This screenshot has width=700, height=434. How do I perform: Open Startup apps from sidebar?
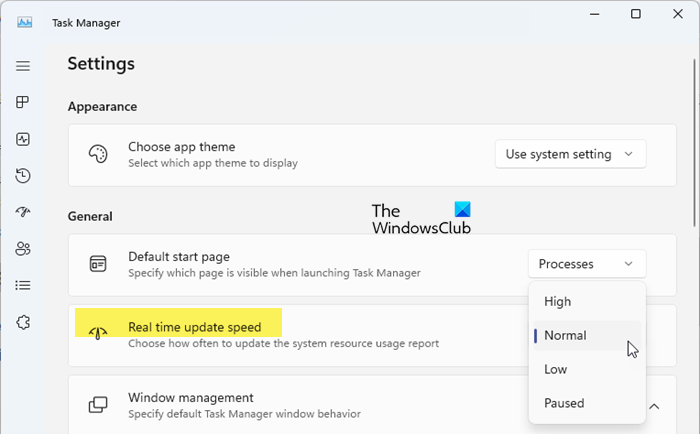click(23, 212)
